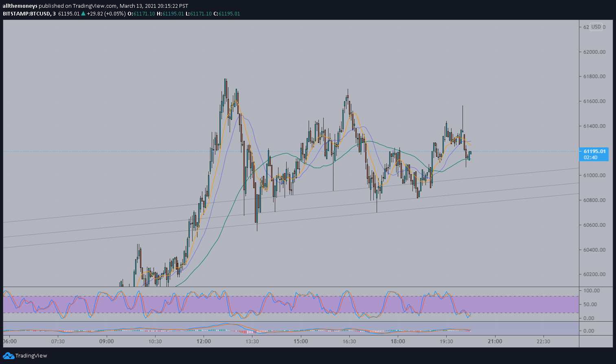Click the USD currency label on price axis
Image resolution: width=616 pixels, height=364 pixels.
596,27
